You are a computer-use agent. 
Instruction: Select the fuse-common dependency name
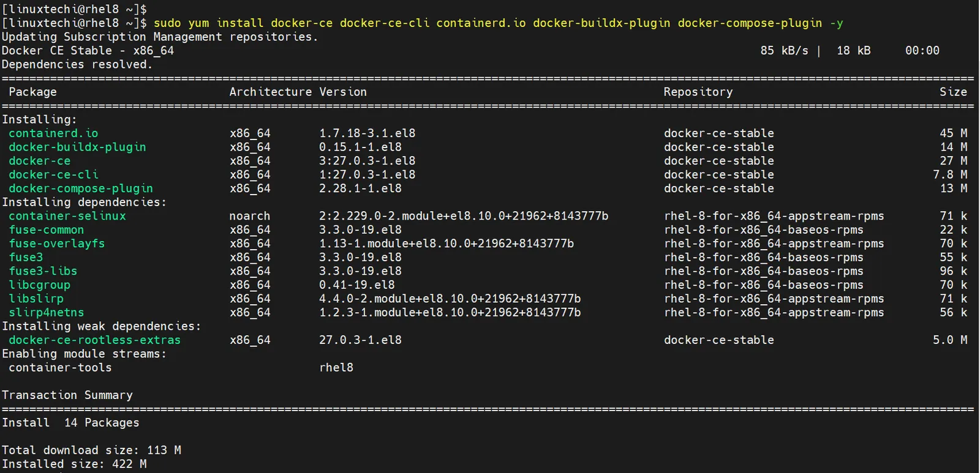tap(47, 229)
